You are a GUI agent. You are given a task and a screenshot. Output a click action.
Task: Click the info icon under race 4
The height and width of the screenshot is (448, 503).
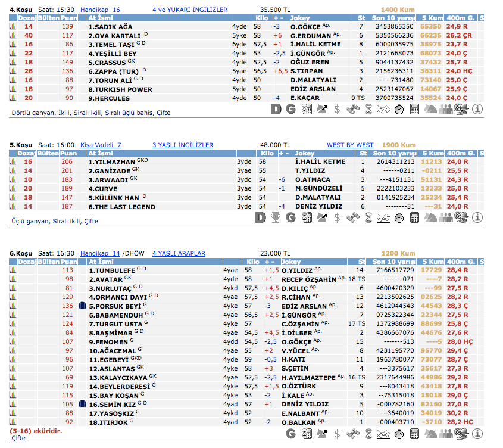pyautogui.click(x=477, y=109)
